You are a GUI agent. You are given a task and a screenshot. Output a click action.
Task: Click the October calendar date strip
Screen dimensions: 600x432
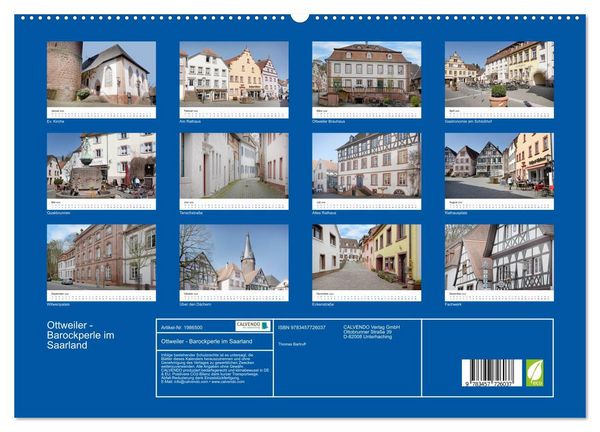[234, 296]
